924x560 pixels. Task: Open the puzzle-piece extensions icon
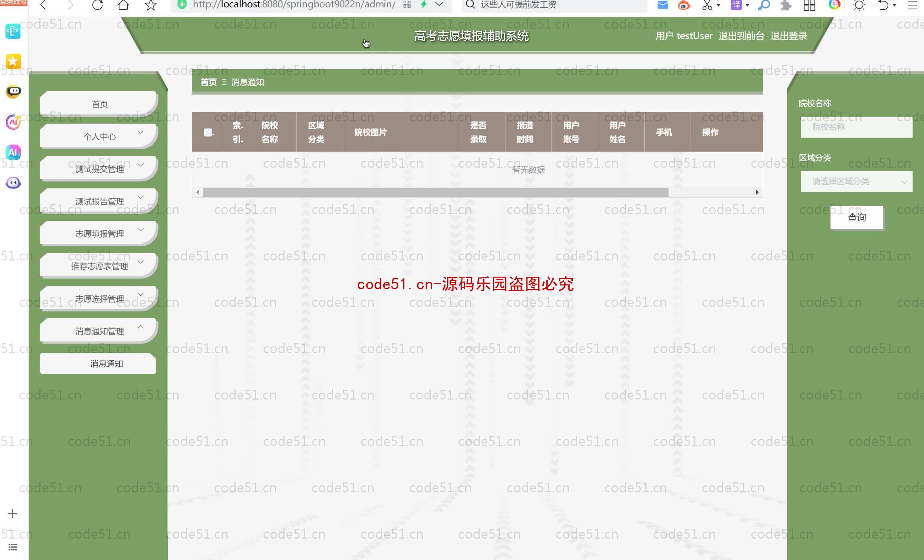tap(786, 5)
